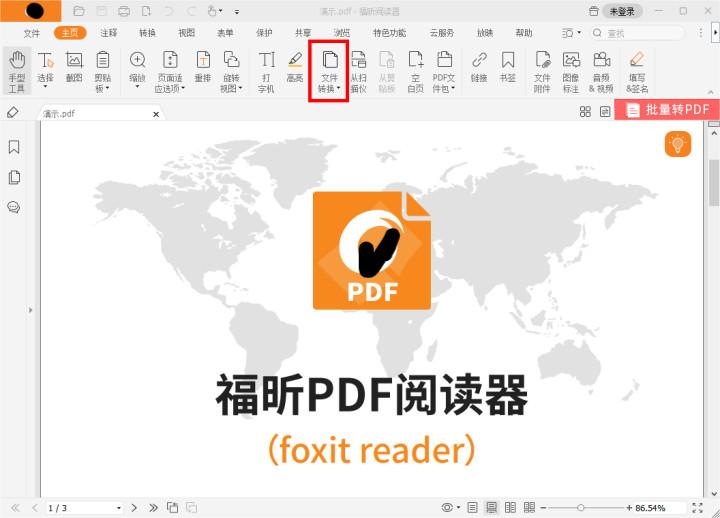Open Fill & Sign (填写&签名)
The height and width of the screenshot is (518, 720).
[637, 72]
